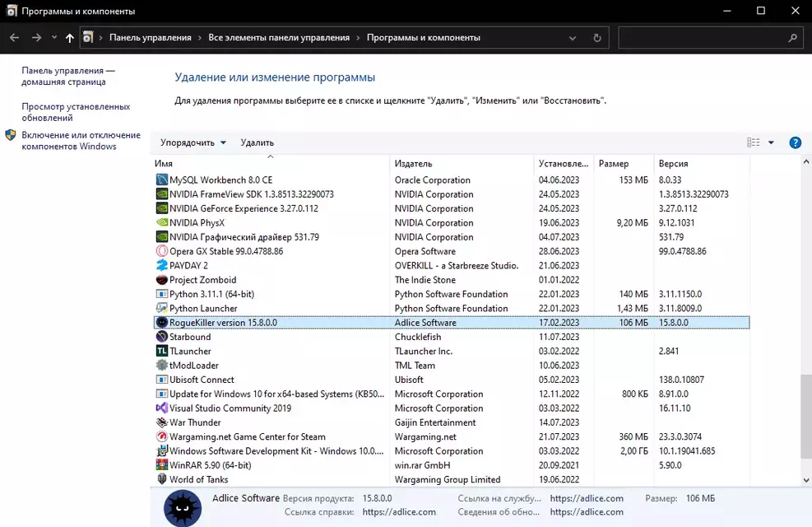
Task: Expand the chevron after Панель управления
Action: click(200, 38)
